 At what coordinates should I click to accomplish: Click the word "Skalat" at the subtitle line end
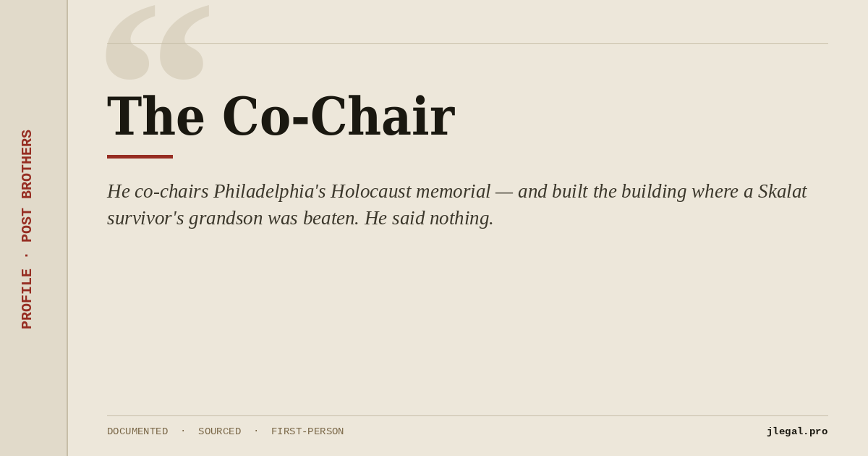click(782, 191)
